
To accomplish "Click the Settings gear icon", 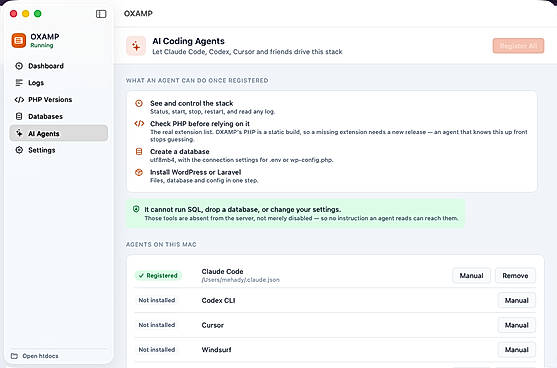I will coord(19,150).
